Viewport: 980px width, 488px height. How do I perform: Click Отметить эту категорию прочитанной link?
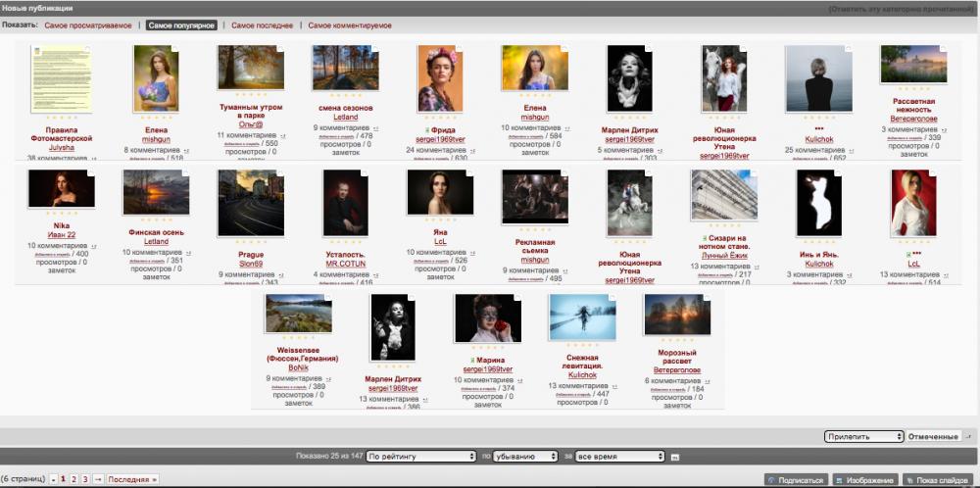point(902,9)
